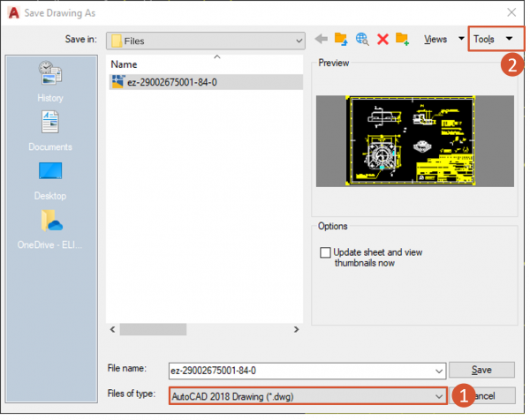Viewport: 530px width, 420px height.
Task: Go back to the previous folder
Action: pos(322,39)
